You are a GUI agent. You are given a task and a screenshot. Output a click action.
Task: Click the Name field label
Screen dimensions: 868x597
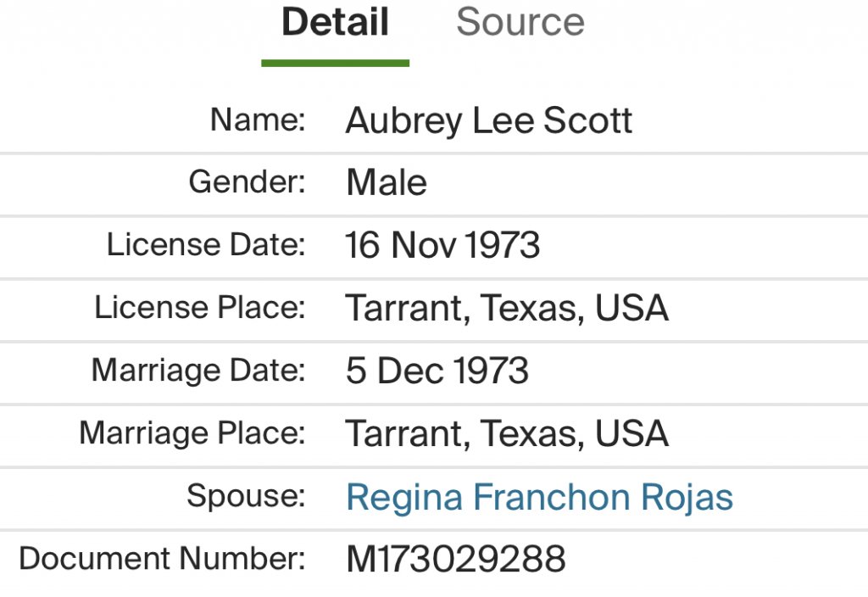(257, 120)
